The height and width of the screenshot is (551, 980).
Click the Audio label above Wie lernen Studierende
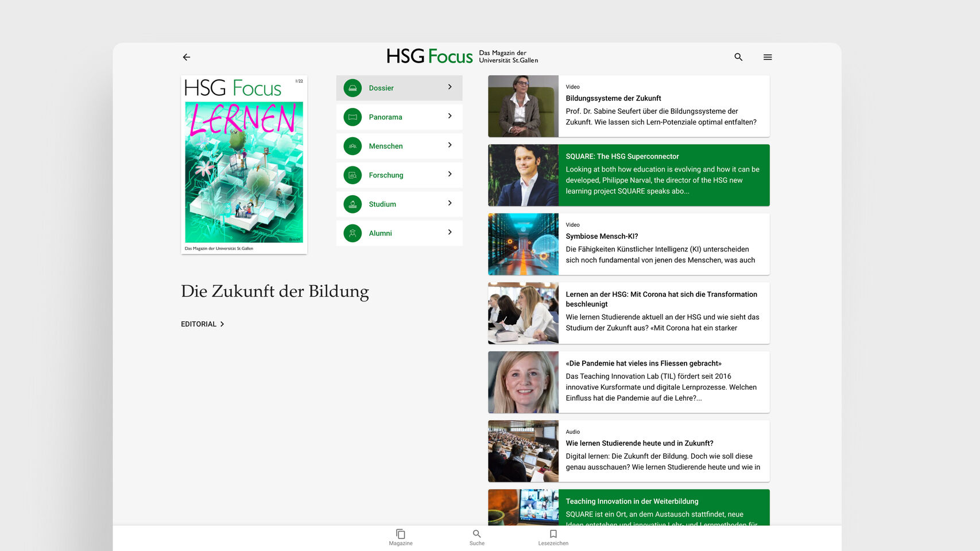tap(572, 432)
